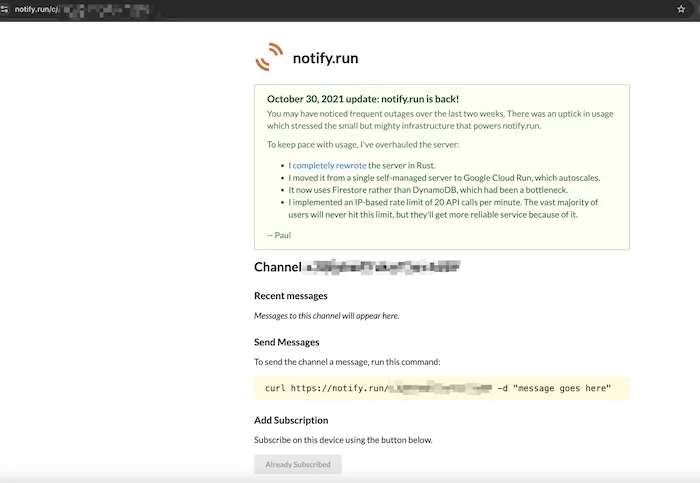
Task: Click the orange notify.run logo icon
Action: tap(269, 58)
